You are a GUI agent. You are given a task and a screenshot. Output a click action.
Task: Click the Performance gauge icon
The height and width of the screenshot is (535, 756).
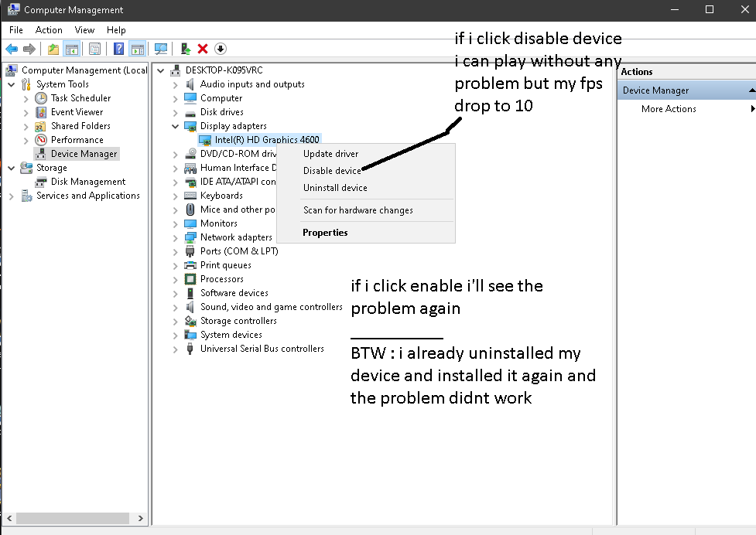pos(41,140)
